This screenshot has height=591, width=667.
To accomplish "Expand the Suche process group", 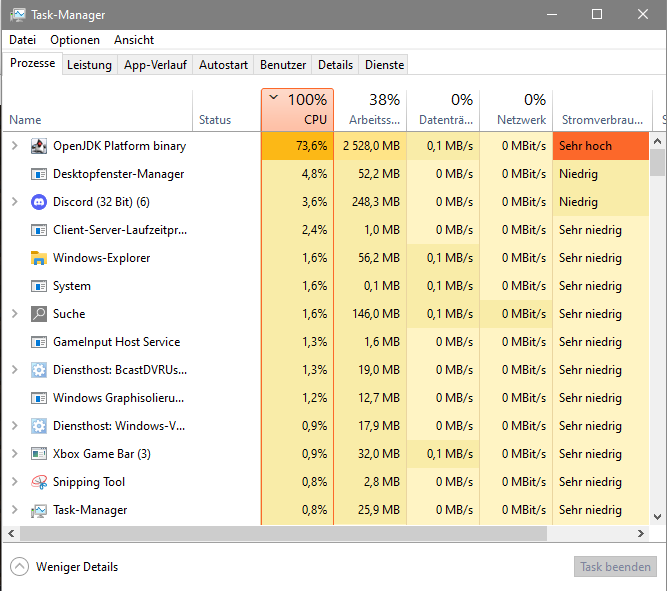I will (14, 314).
